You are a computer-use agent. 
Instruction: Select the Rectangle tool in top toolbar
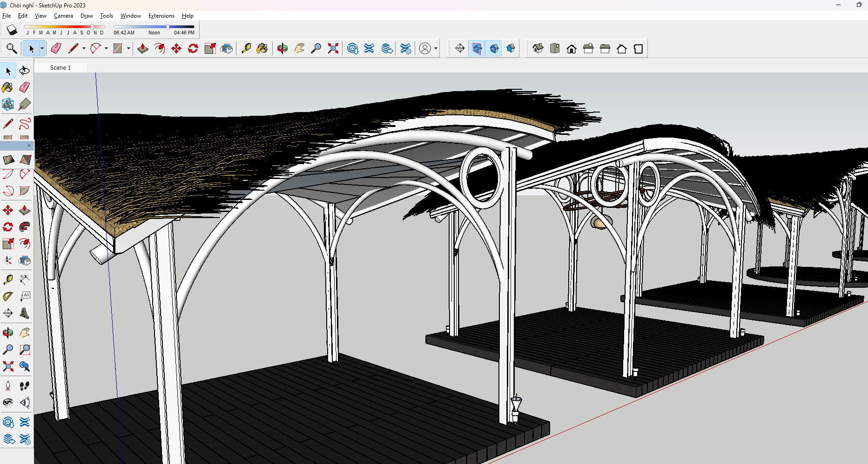[x=118, y=48]
